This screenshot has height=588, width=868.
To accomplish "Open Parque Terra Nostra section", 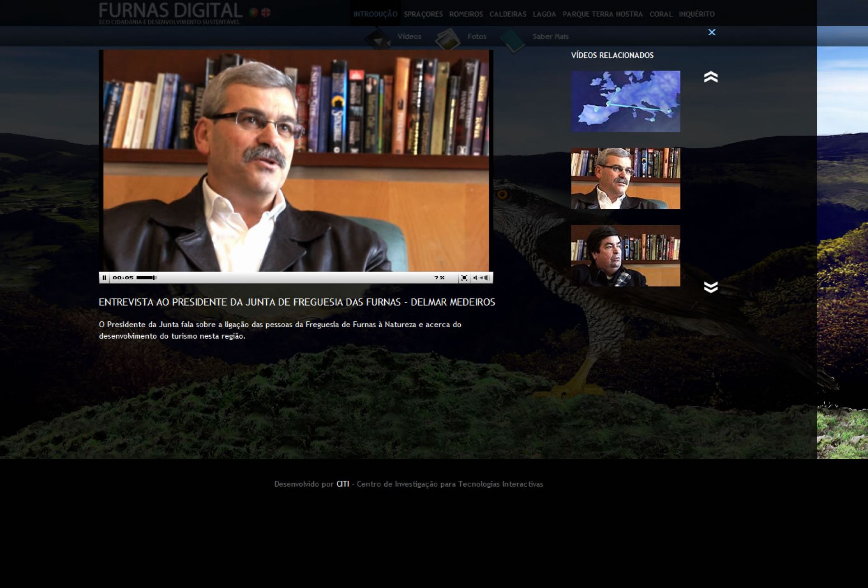I will [602, 14].
